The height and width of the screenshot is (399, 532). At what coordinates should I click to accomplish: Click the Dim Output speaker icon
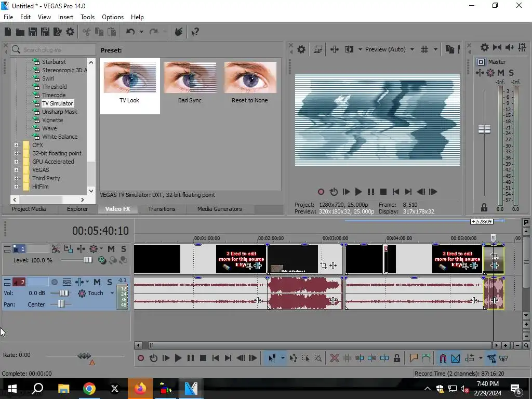tap(509, 47)
